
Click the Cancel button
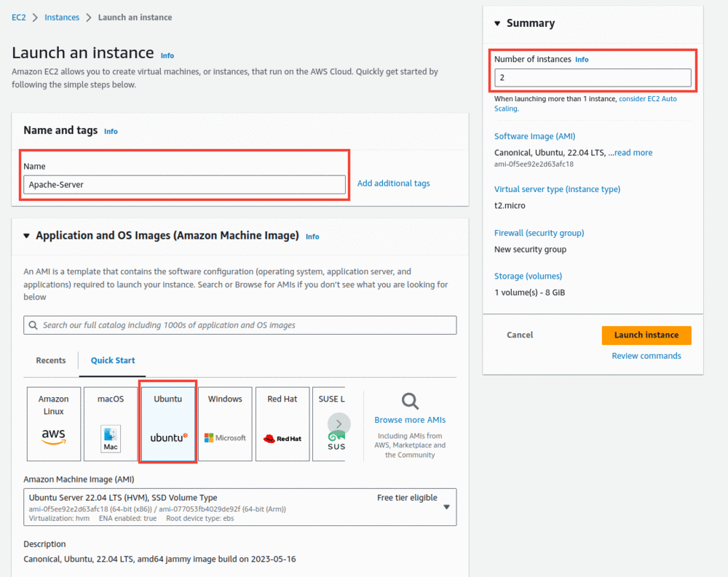(520, 335)
